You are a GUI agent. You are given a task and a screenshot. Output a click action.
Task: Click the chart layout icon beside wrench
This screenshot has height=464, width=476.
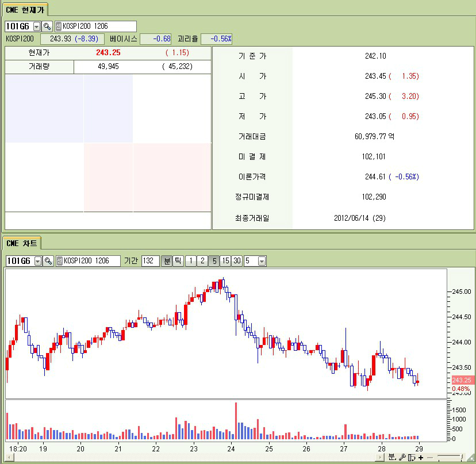(412, 457)
